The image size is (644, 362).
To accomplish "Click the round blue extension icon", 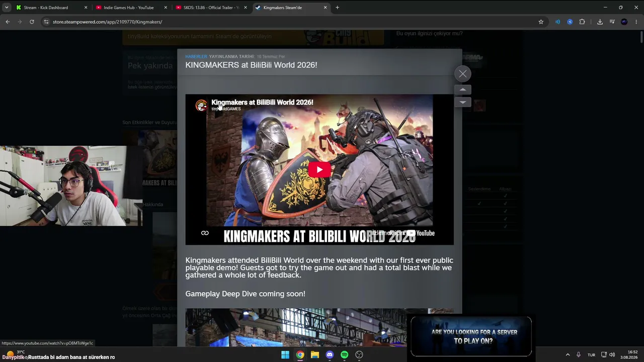I will [x=570, y=22].
